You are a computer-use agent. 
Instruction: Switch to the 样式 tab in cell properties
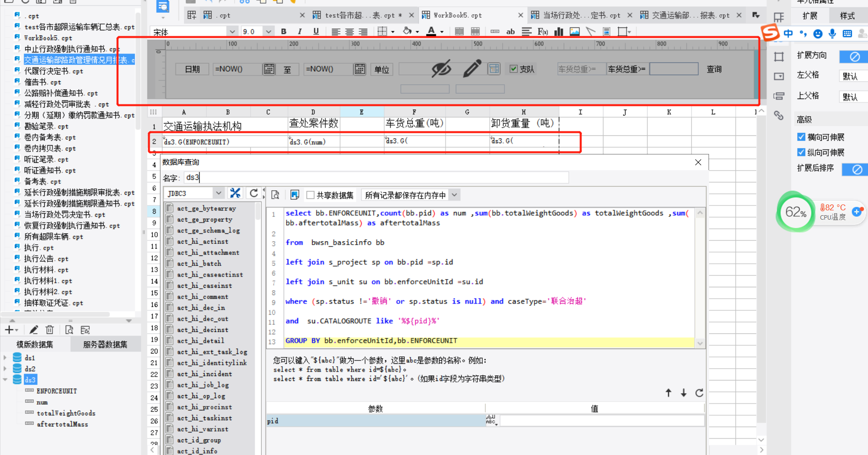point(847,16)
